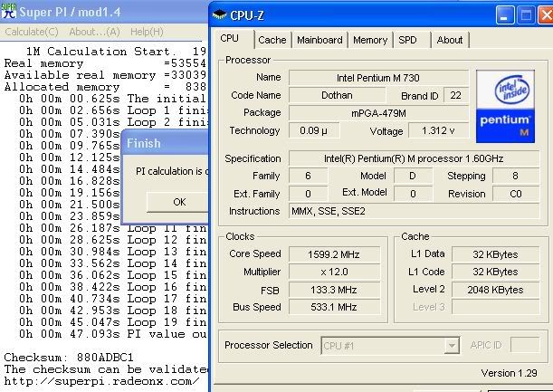
Task: Click the Finish dialog title bar
Action: point(163,143)
